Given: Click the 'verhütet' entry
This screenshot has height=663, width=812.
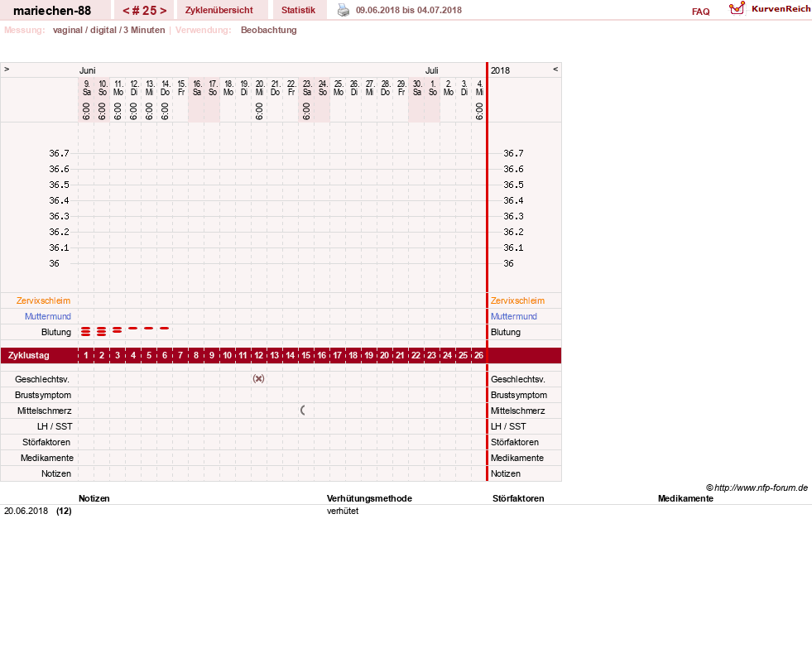Looking at the screenshot, I should [343, 511].
